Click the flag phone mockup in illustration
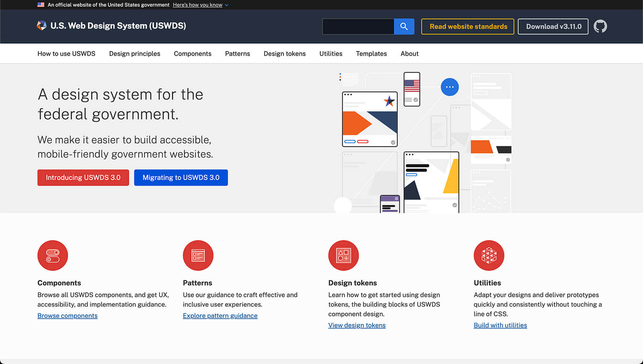 coord(412,89)
